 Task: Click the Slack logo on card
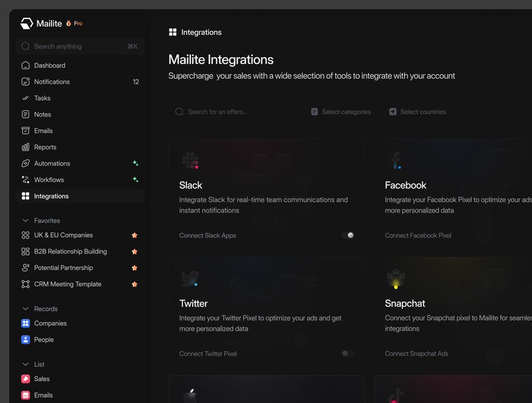tap(190, 161)
